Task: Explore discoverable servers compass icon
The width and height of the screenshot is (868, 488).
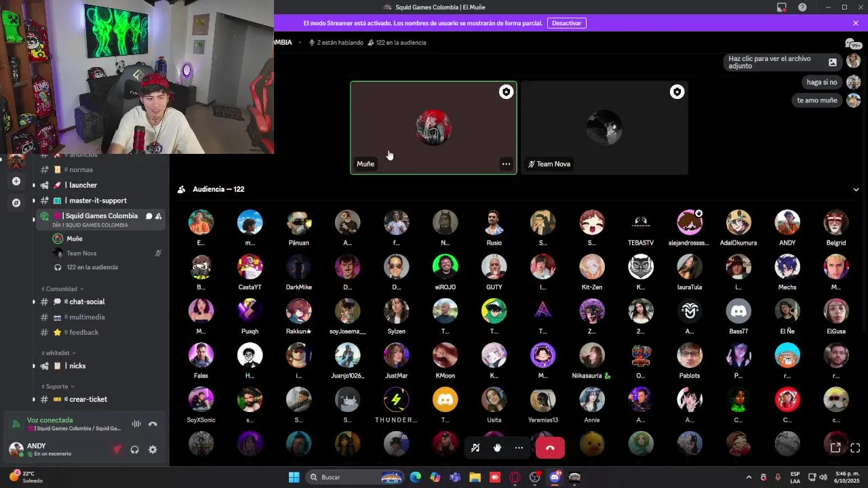Action: tap(16, 203)
